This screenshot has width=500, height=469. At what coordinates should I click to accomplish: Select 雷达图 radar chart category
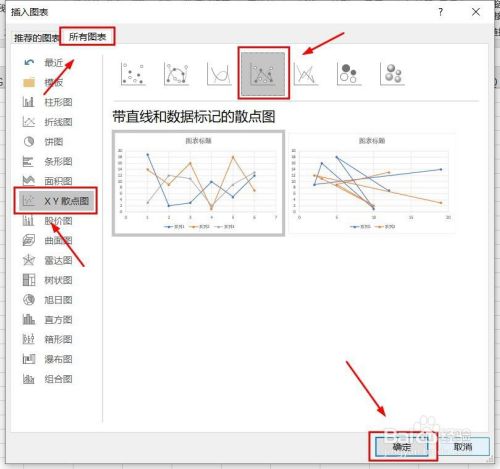pos(47,260)
